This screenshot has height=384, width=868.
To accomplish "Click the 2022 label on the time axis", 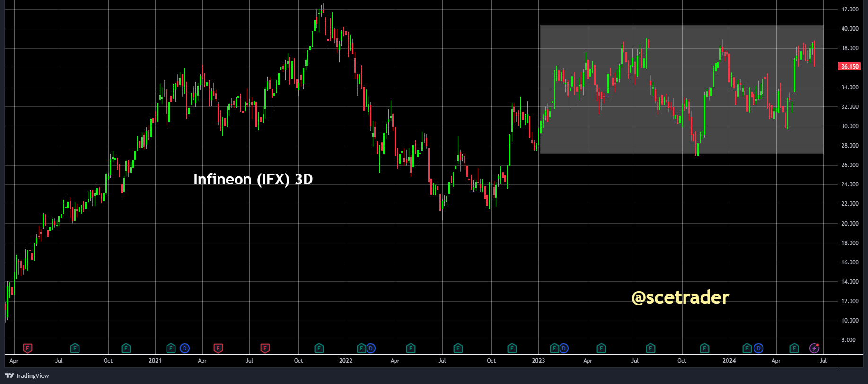I will pos(346,361).
